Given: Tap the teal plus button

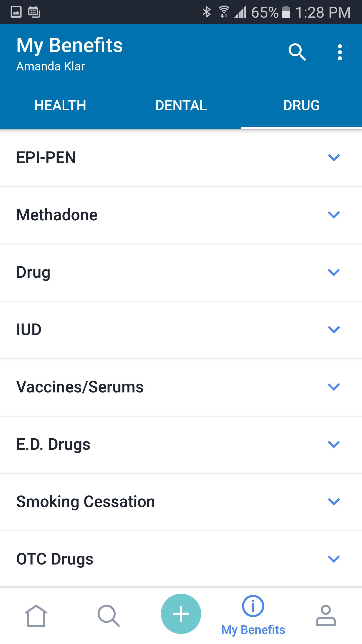Looking at the screenshot, I should (181, 614).
